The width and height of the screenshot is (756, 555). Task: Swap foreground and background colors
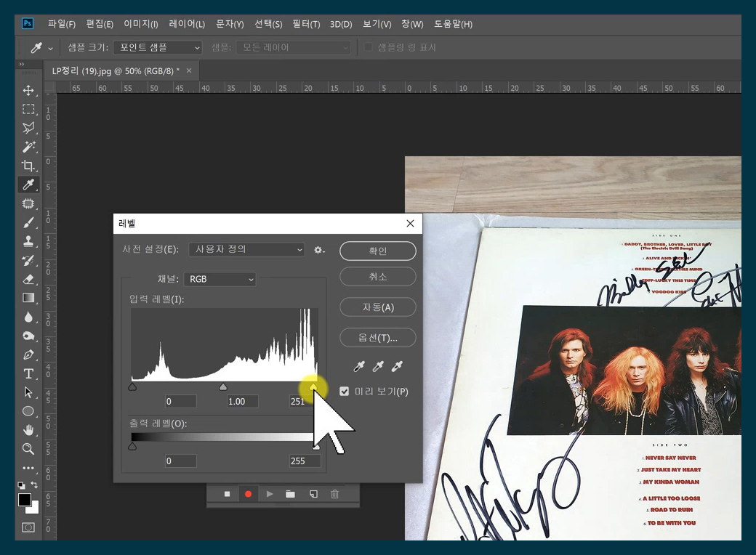[x=34, y=485]
